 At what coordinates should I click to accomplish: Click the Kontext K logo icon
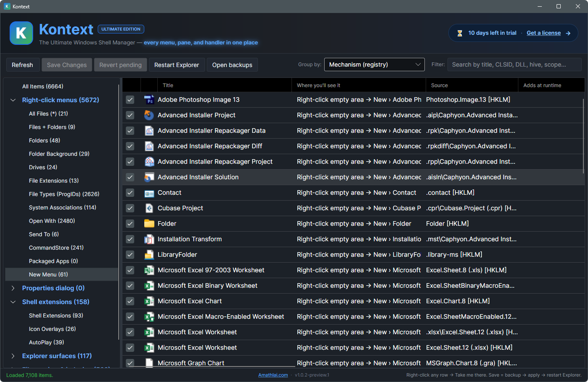coord(21,33)
